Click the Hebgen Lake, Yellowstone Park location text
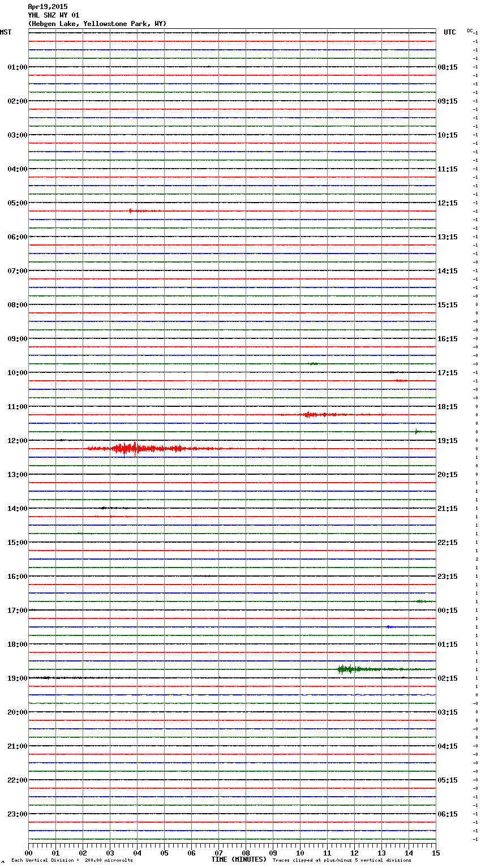Viewport: 481px width, 868px height. point(97,24)
